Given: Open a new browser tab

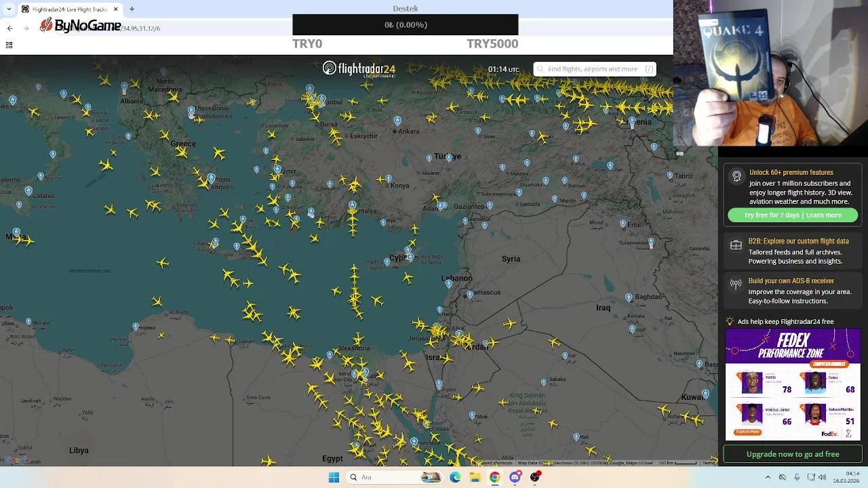Looking at the screenshot, I should click(x=132, y=9).
